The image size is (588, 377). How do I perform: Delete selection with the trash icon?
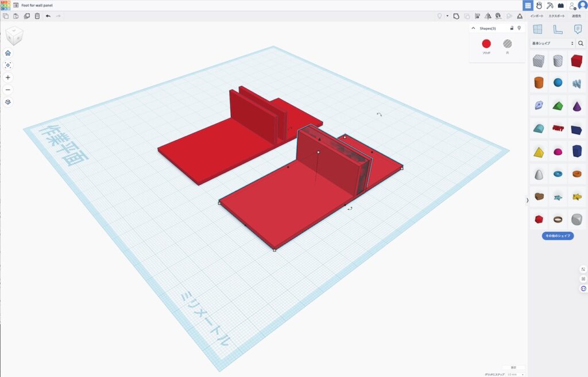(37, 16)
